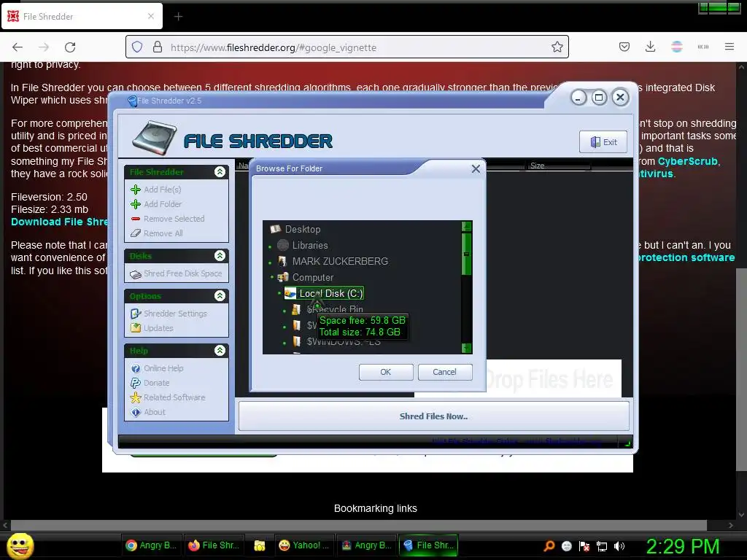747x560 pixels.
Task: Click the File Shredder disk logo
Action: tap(155, 138)
